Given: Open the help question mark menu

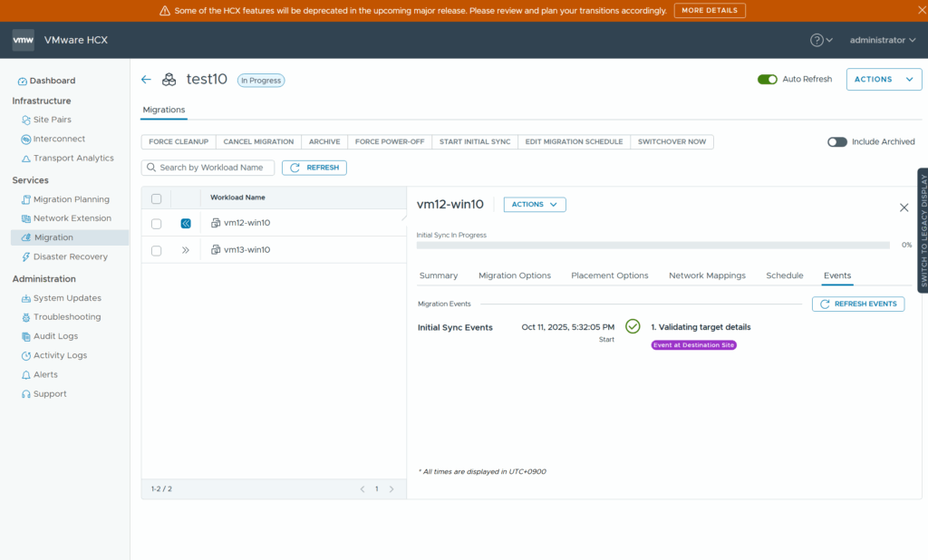Looking at the screenshot, I should point(821,40).
